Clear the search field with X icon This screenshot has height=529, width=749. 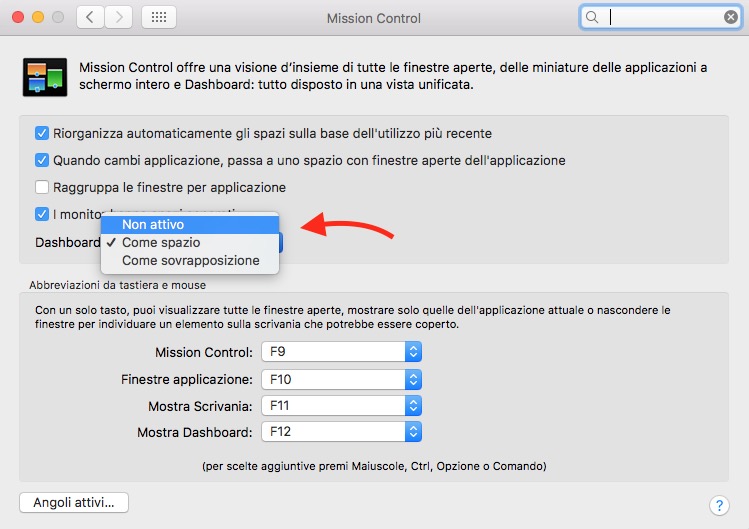tap(730, 18)
